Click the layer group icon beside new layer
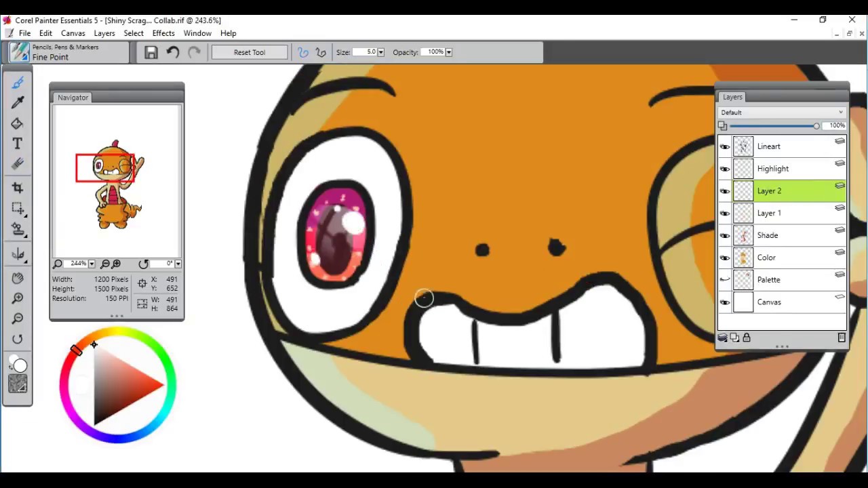This screenshot has width=868, height=488. (722, 338)
